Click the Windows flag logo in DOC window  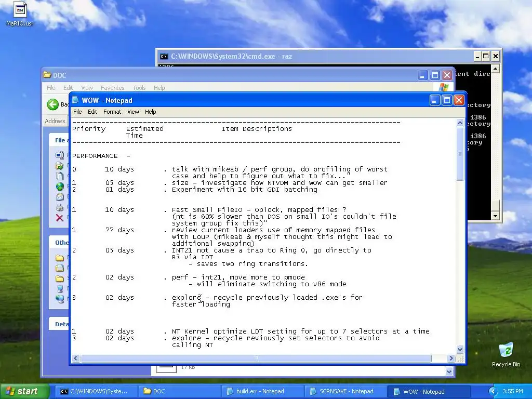(x=444, y=87)
